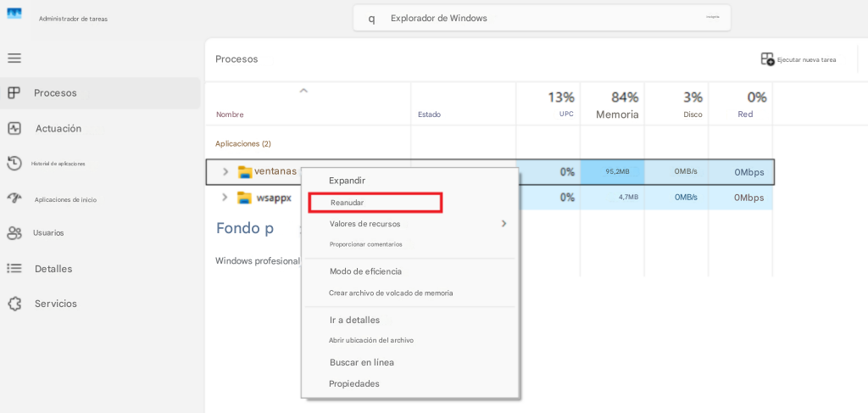Open Valores de recursos menu entry
This screenshot has height=413, width=868.
point(364,224)
